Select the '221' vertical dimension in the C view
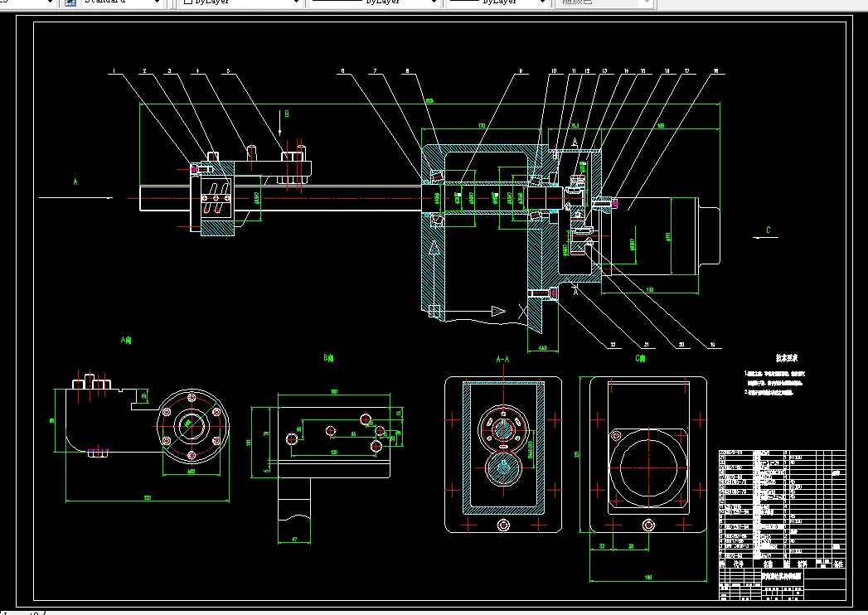 [x=577, y=454]
